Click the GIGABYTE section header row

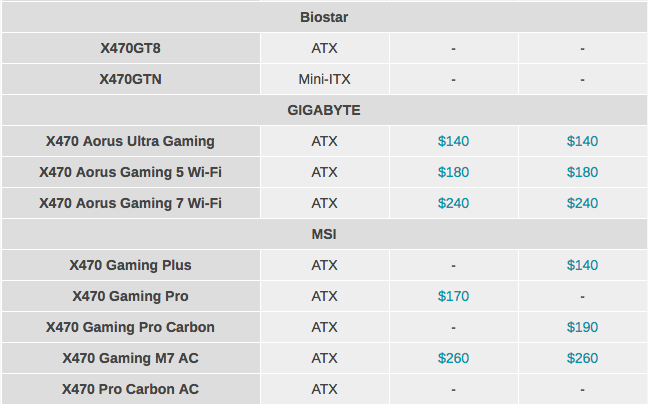pos(324,110)
